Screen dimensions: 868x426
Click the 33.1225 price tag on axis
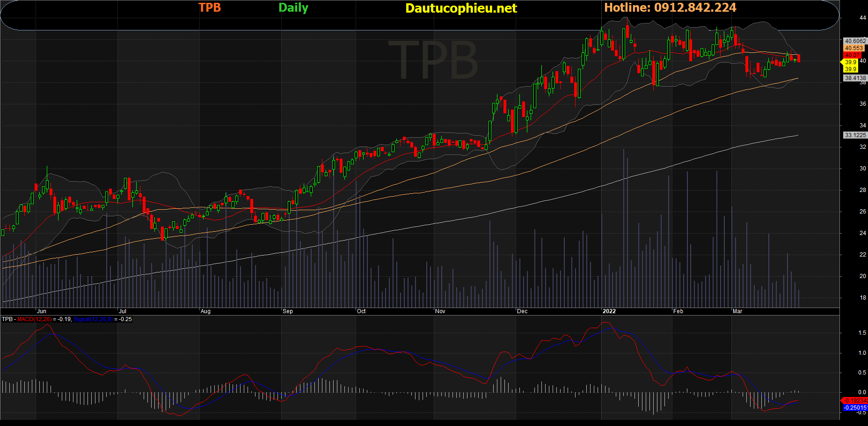point(855,135)
